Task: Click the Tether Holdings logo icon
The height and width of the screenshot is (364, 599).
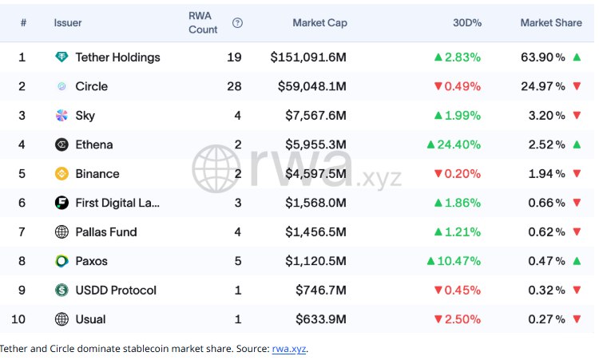Action: [x=61, y=57]
